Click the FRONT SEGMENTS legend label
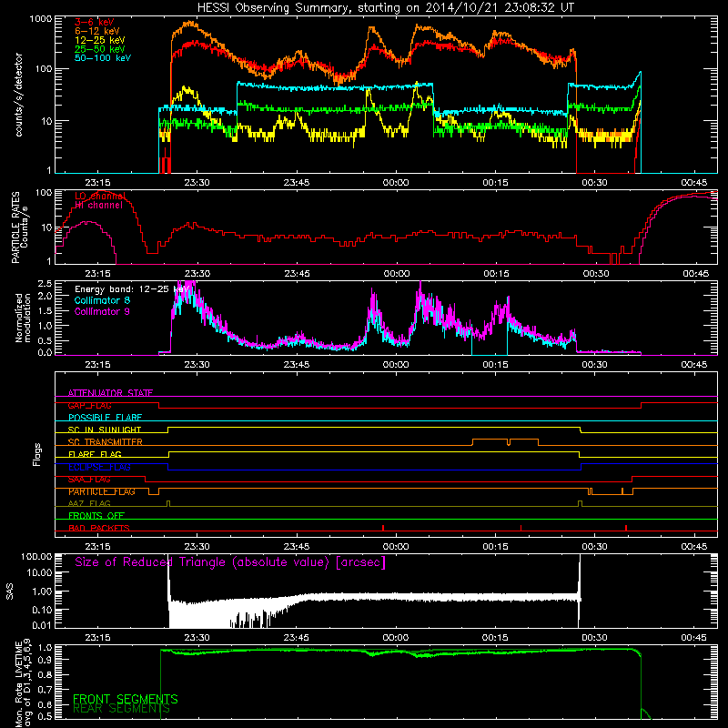Image resolution: width=728 pixels, height=728 pixels. click(126, 699)
